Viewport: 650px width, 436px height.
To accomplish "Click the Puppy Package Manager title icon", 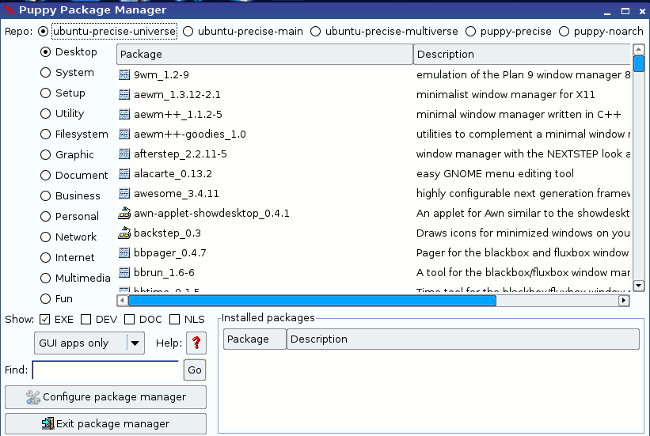I will click(9, 10).
